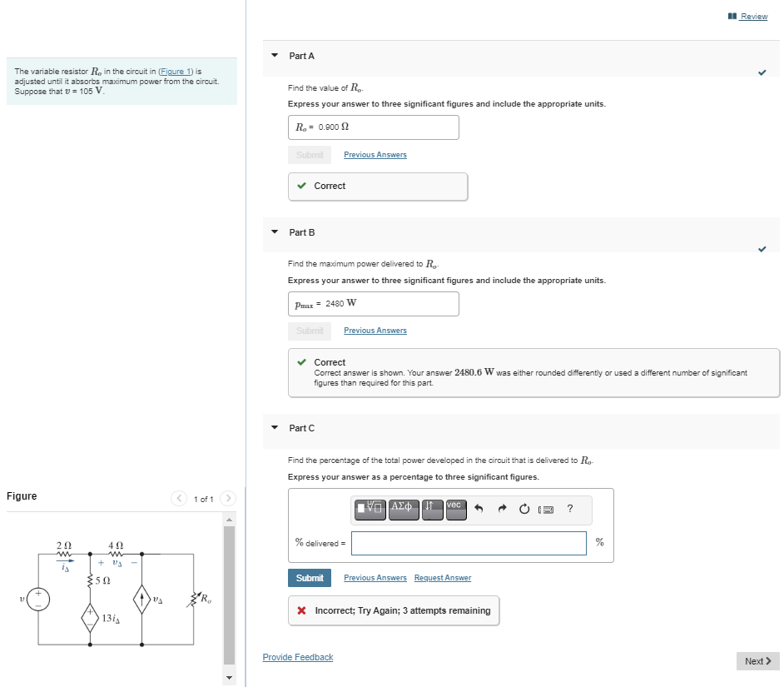Viewport: 784px width, 687px height.
Task: Open help using the question mark icon
Action: pos(569,510)
